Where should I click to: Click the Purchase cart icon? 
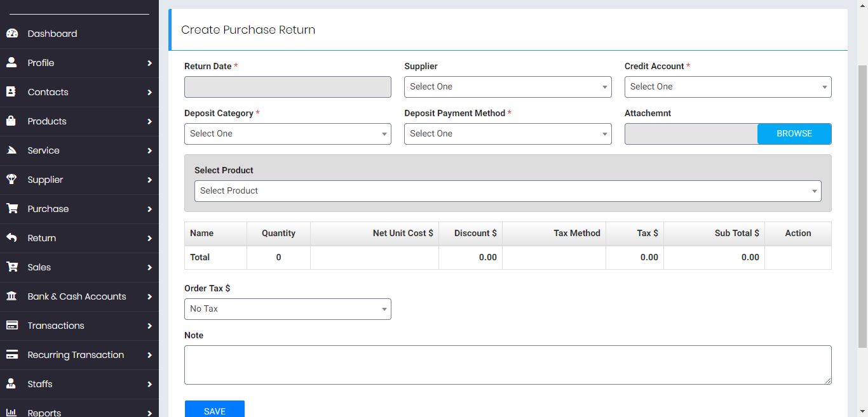[x=11, y=209]
